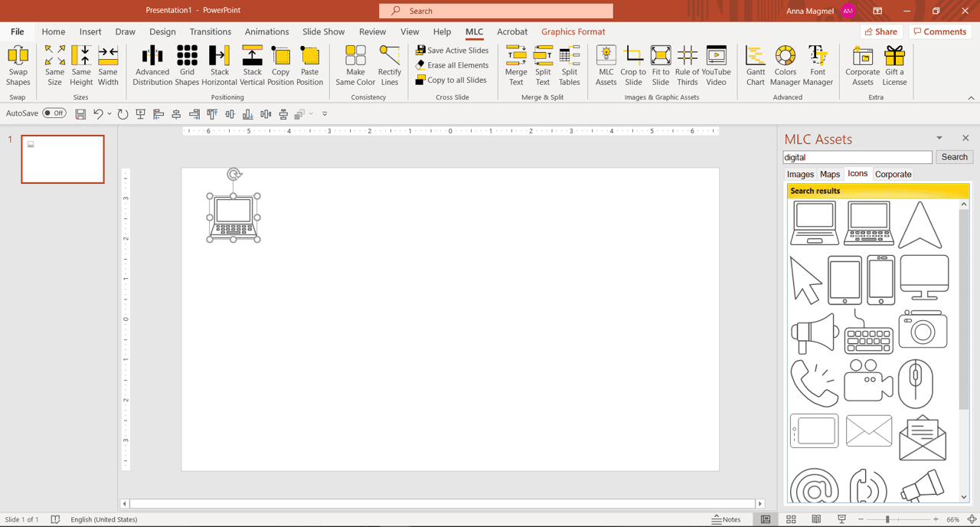Viewport: 980px width, 527px height.
Task: Switch to Slide Sorter view in status bar
Action: (x=791, y=519)
